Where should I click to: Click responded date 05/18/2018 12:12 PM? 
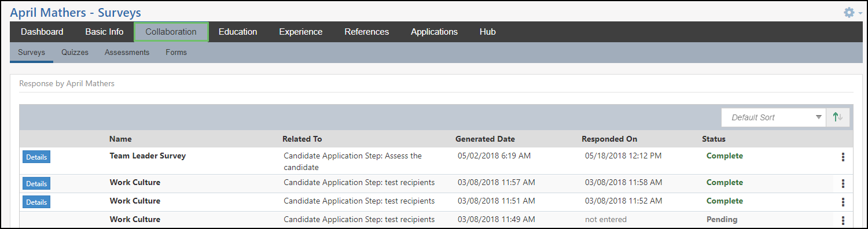click(x=623, y=156)
